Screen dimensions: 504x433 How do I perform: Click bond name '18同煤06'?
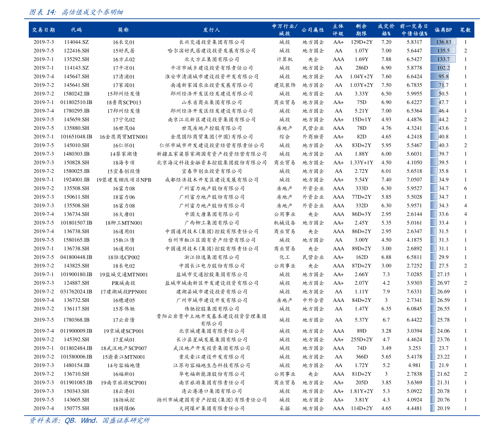(x=124, y=408)
